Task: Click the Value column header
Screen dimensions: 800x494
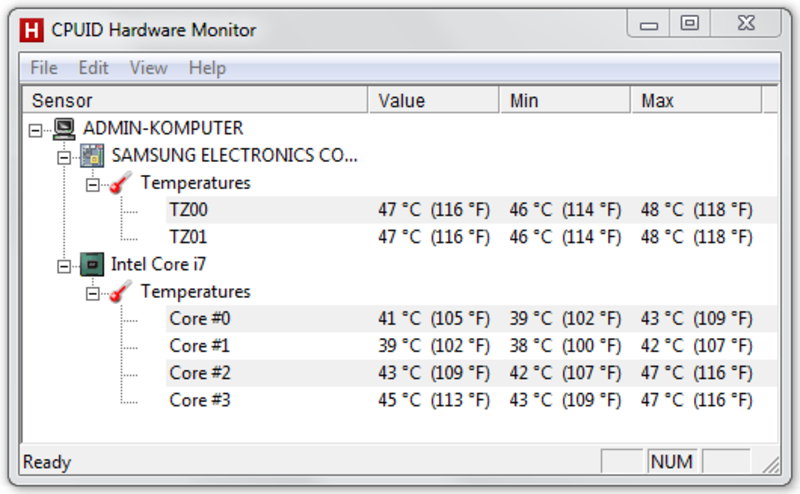Action: click(433, 100)
